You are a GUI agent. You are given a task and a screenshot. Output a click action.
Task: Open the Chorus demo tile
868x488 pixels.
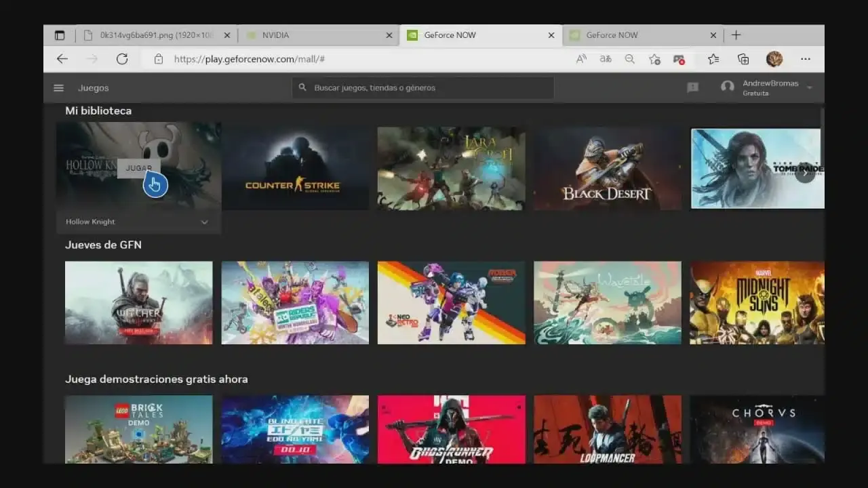click(x=757, y=430)
